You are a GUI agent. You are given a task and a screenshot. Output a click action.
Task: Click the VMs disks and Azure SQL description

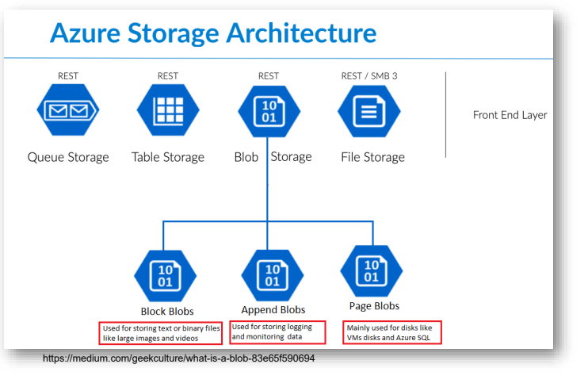click(392, 332)
